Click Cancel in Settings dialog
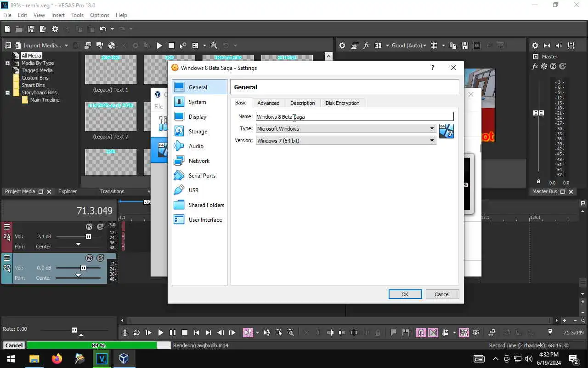This screenshot has height=368, width=588. click(442, 294)
